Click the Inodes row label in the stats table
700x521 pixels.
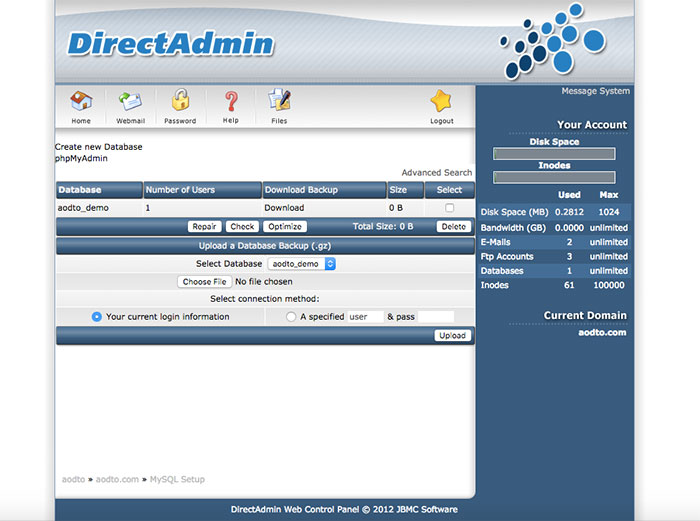pyautogui.click(x=494, y=285)
